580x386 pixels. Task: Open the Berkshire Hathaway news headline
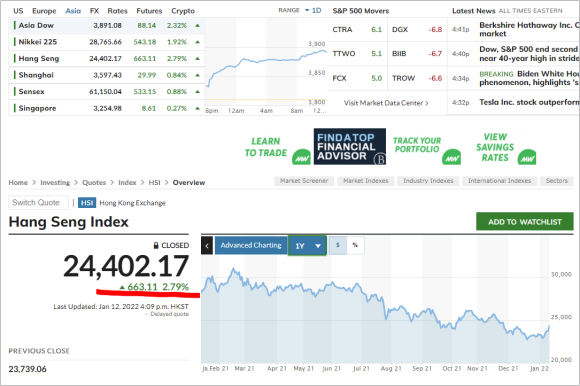[x=529, y=29]
